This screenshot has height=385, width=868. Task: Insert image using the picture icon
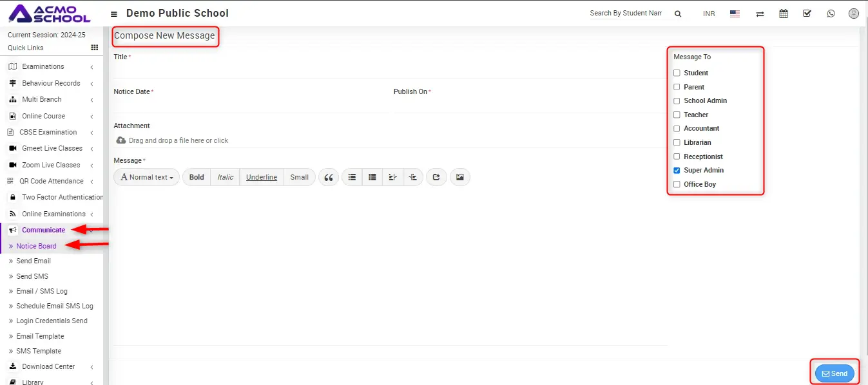click(x=459, y=177)
